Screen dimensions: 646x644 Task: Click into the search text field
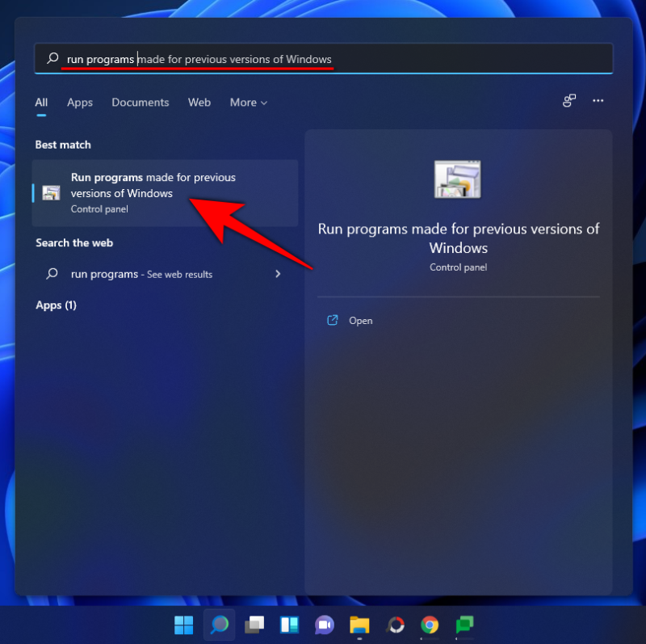[x=324, y=58]
